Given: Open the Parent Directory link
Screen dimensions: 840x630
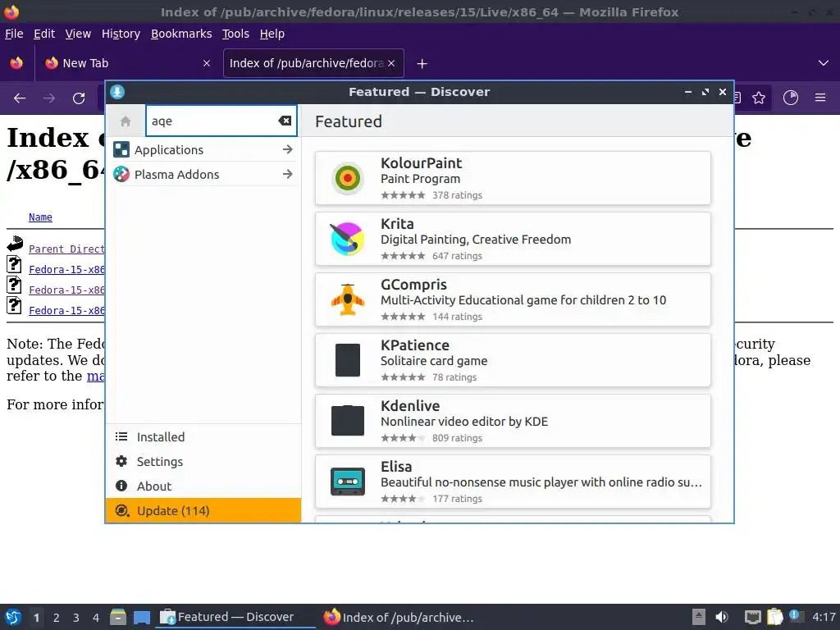Looking at the screenshot, I should click(66, 249).
